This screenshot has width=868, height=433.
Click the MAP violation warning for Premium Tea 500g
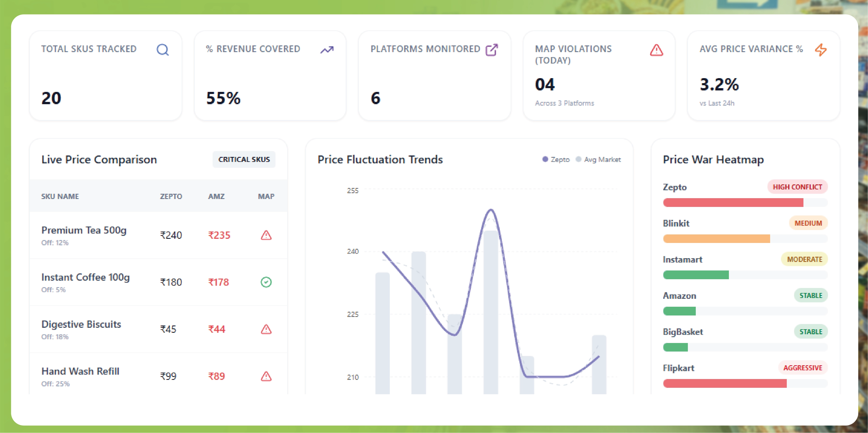[266, 235]
